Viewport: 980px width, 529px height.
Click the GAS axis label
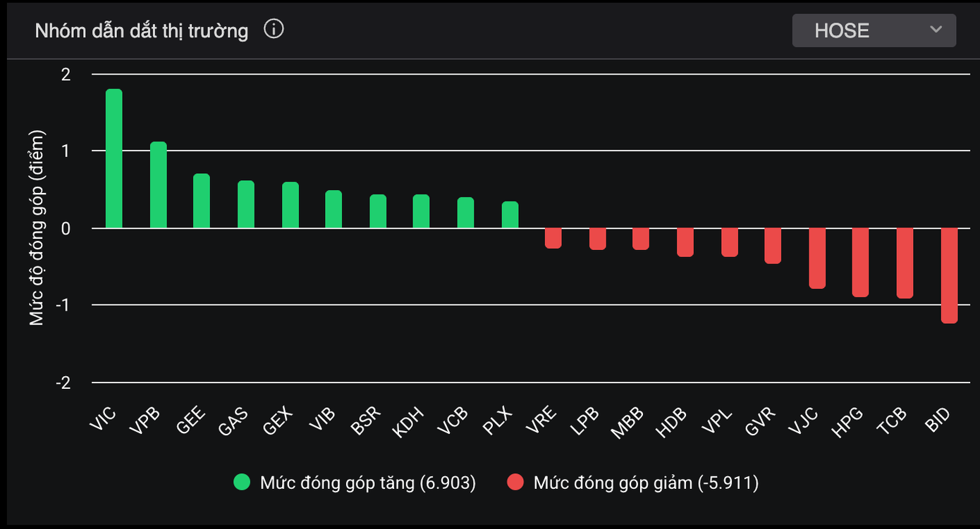pyautogui.click(x=233, y=422)
